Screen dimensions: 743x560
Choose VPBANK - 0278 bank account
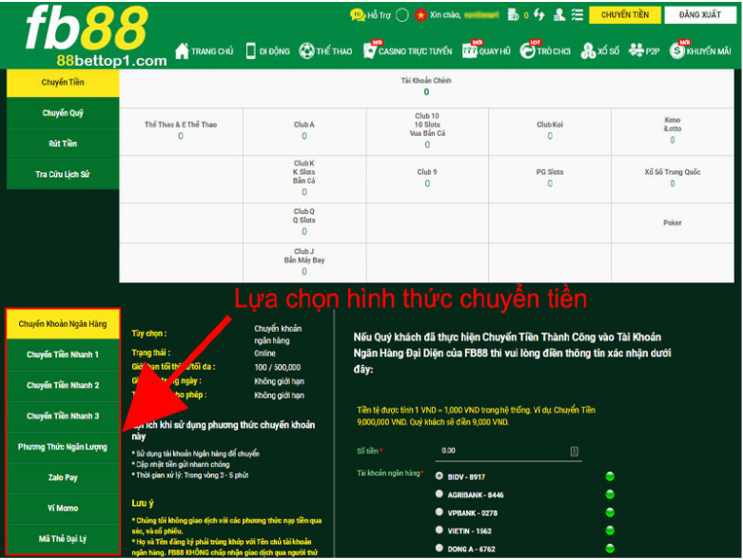[439, 512]
